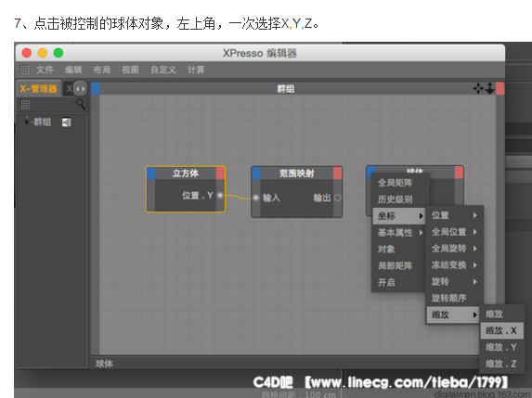Switch to the X-管理器 tab

pos(38,89)
